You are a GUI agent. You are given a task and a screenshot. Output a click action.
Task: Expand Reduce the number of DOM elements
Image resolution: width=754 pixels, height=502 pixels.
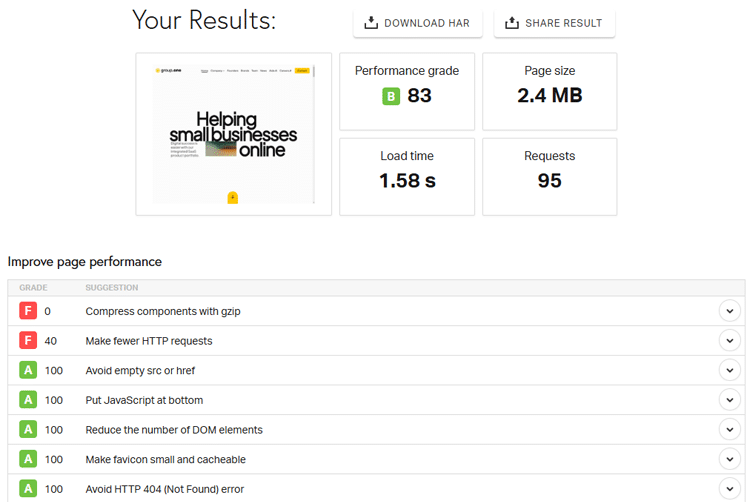pos(730,430)
